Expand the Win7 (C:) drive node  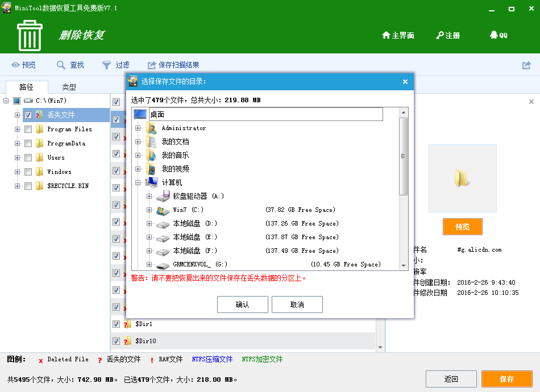(x=149, y=210)
